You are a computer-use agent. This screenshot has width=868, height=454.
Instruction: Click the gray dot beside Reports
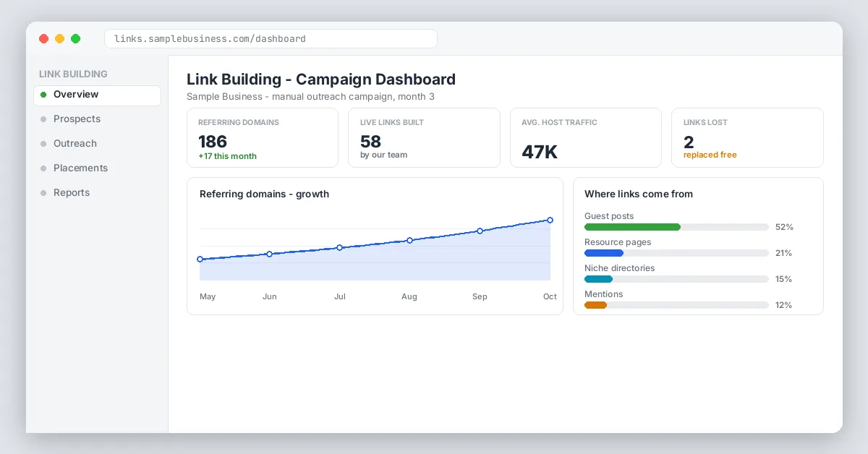(43, 193)
